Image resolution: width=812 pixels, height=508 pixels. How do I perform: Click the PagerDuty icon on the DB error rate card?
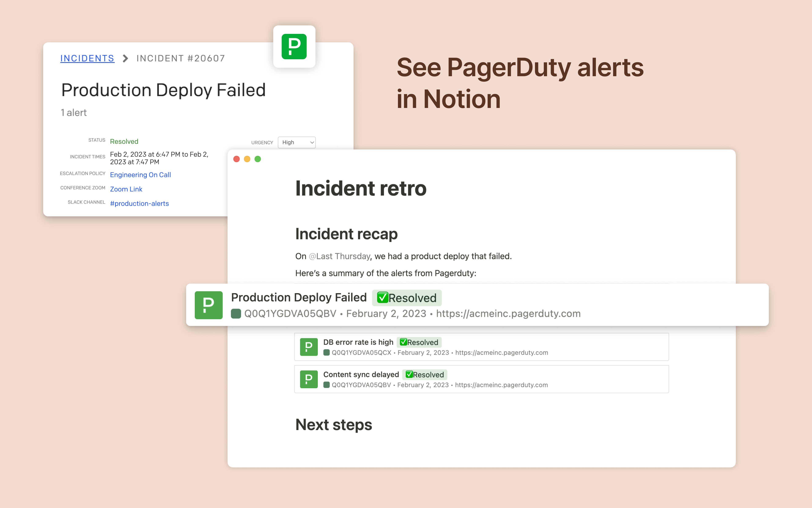coord(309,347)
